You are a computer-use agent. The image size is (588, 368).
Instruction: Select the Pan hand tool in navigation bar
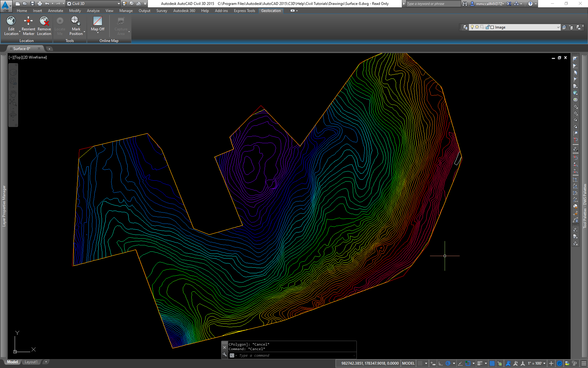pyautogui.click(x=13, y=93)
